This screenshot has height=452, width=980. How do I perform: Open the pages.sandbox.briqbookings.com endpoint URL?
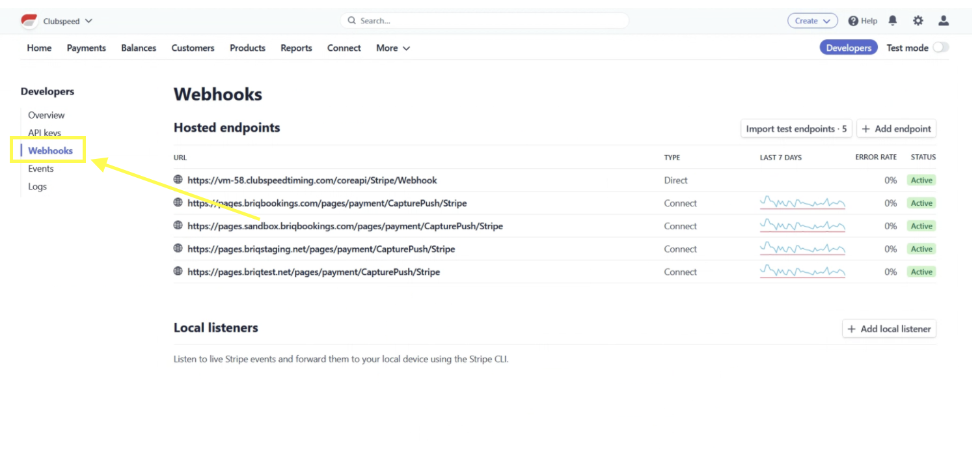click(x=345, y=226)
